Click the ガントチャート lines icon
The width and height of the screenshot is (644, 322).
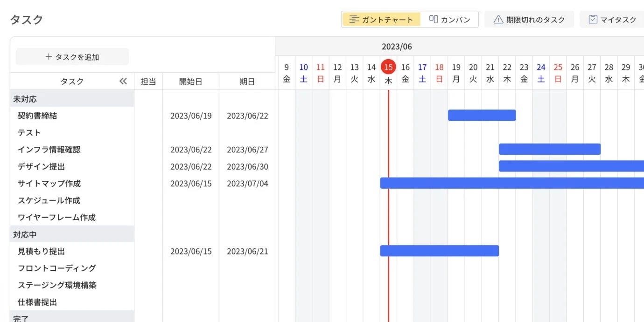tap(354, 20)
